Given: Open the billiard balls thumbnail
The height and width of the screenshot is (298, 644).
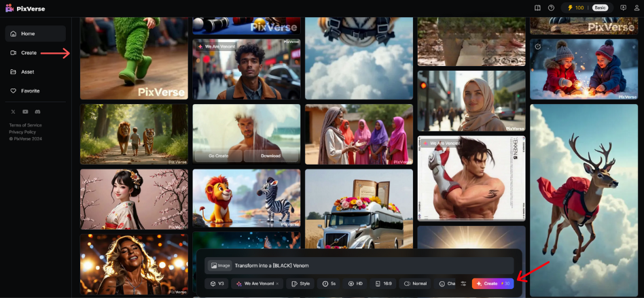Looking at the screenshot, I should pos(247,26).
